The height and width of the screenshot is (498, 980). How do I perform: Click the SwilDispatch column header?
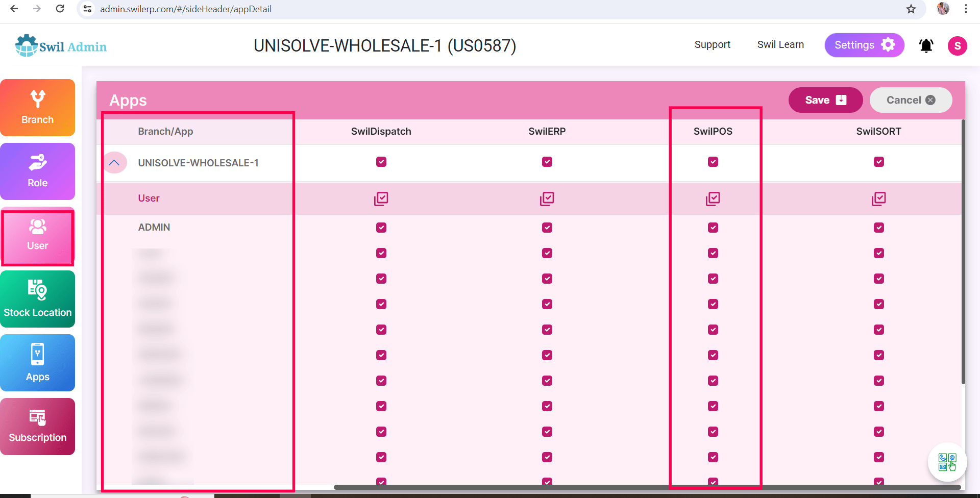pyautogui.click(x=381, y=132)
